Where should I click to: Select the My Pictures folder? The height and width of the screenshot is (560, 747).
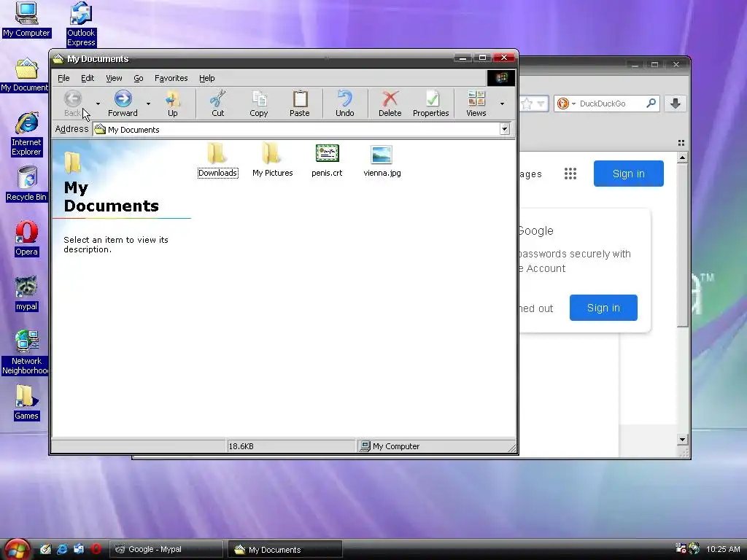(273, 160)
